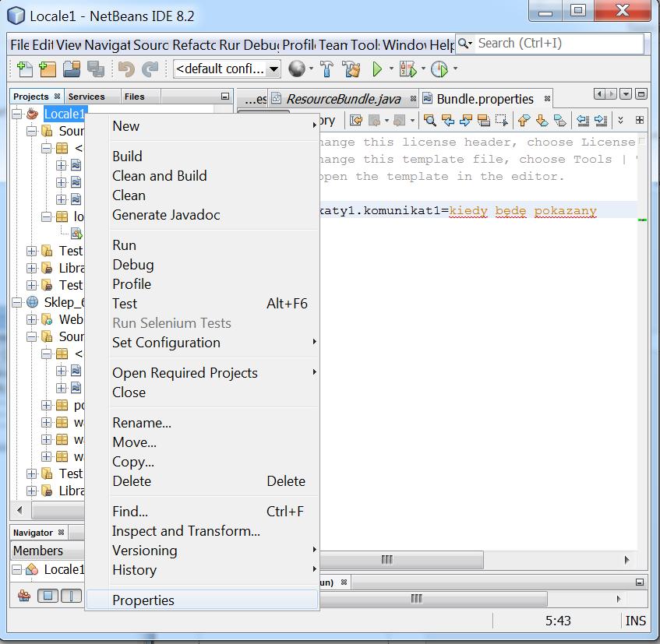
Task: Toggle the editor split button at toolbar end
Action: [x=640, y=120]
